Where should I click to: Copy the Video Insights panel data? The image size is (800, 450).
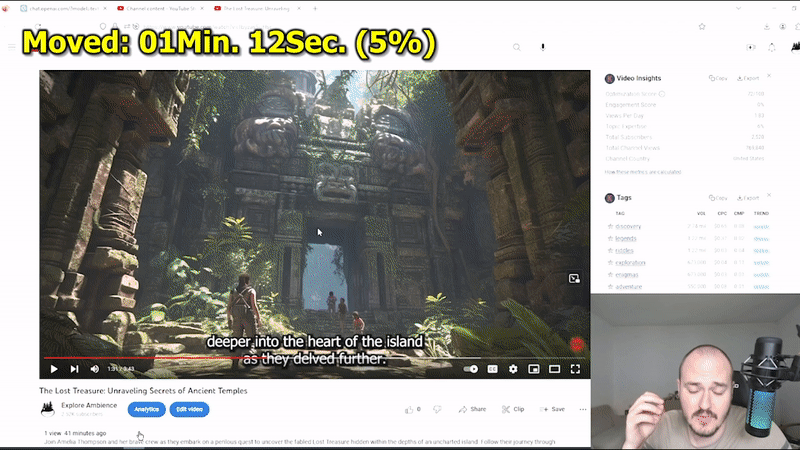coord(718,78)
